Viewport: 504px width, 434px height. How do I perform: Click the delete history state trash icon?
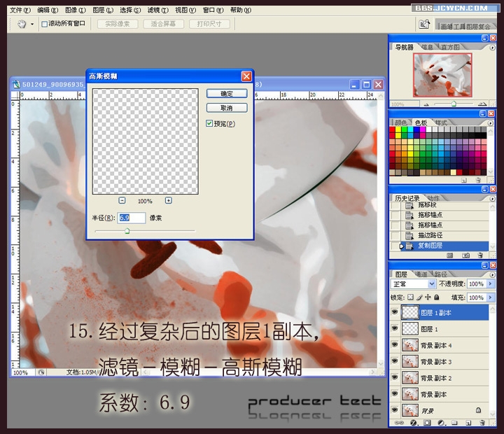pos(480,255)
